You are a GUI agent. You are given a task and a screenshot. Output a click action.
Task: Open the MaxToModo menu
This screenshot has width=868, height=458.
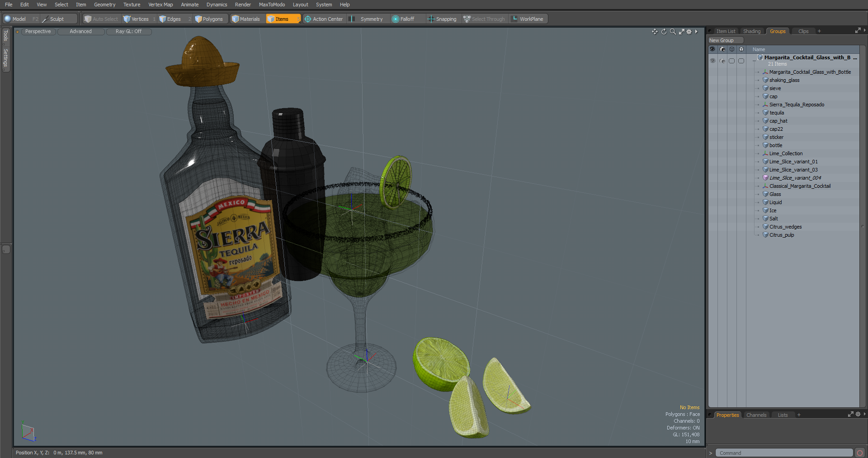coord(272,5)
